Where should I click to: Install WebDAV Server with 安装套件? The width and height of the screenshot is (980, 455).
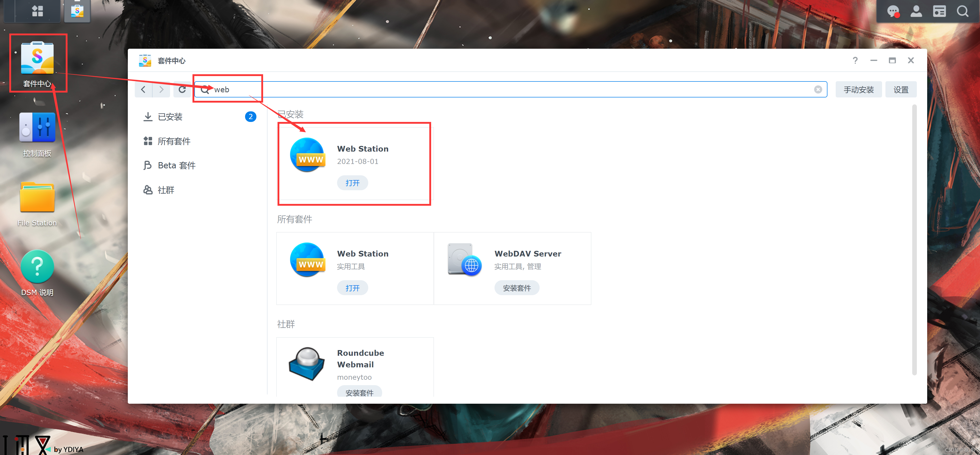[x=517, y=288]
